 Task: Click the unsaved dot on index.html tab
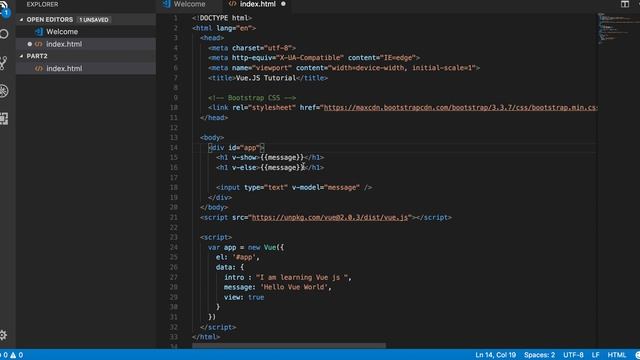click(283, 4)
